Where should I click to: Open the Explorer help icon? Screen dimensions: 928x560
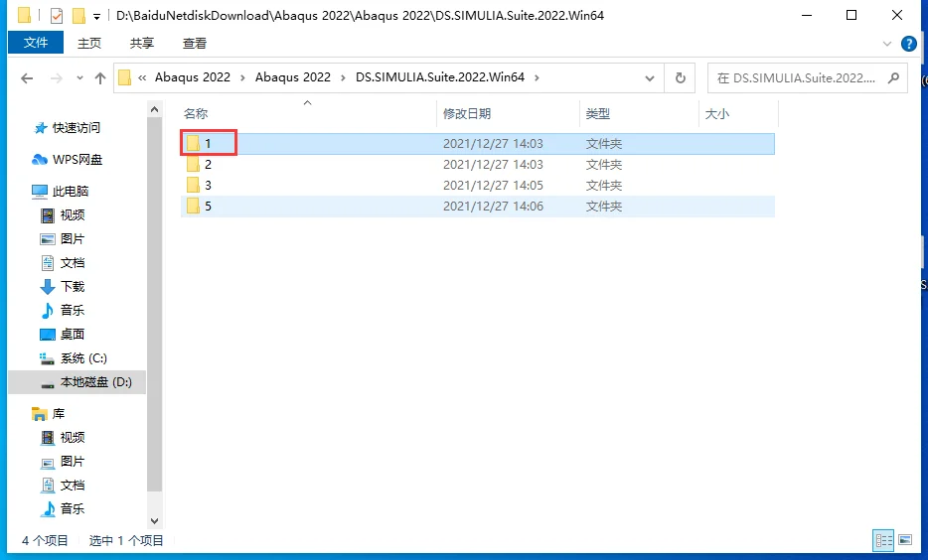908,43
